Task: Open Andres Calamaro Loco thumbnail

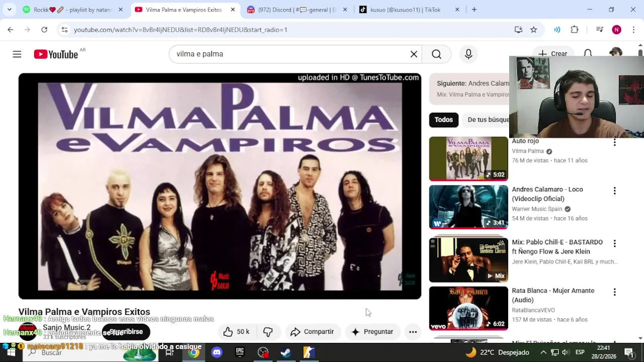Action: point(468,207)
